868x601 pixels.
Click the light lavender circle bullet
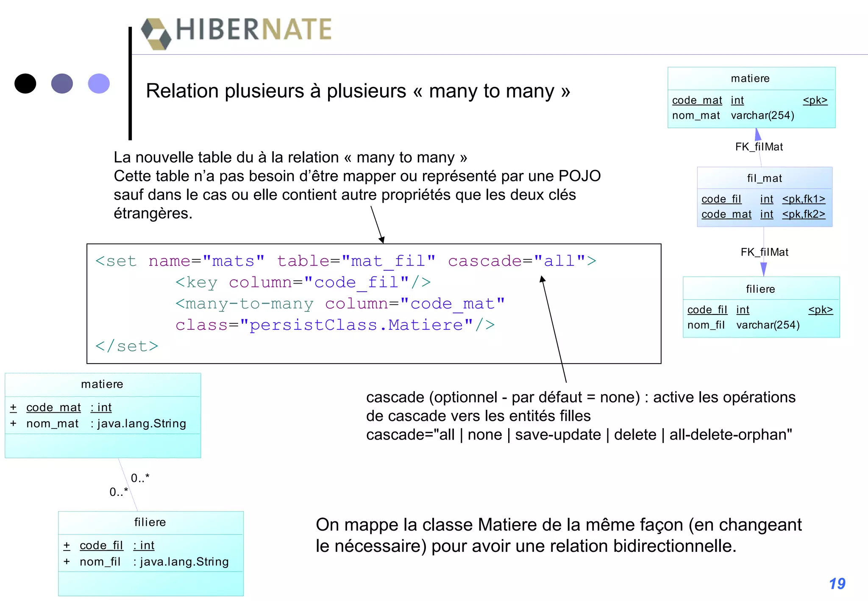[x=99, y=83]
